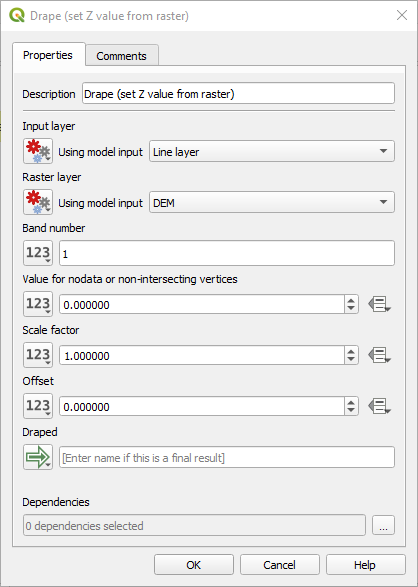Open data-defined override for Offset
The height and width of the screenshot is (587, 418).
point(379,406)
